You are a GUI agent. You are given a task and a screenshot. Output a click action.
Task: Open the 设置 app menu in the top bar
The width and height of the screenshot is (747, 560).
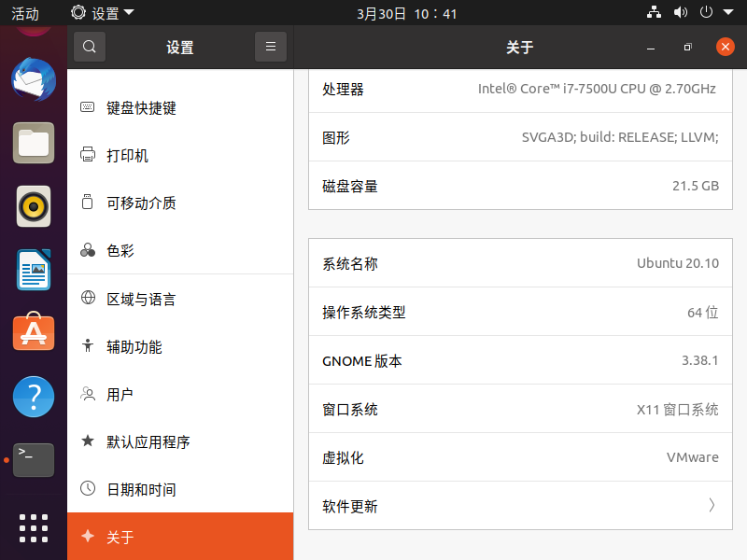(103, 13)
